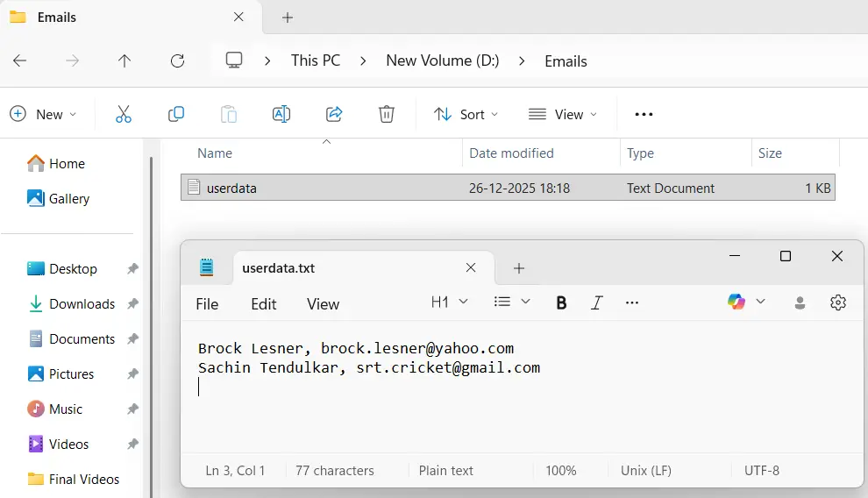Select the userdata.txt Notepad tab

pos(363,268)
